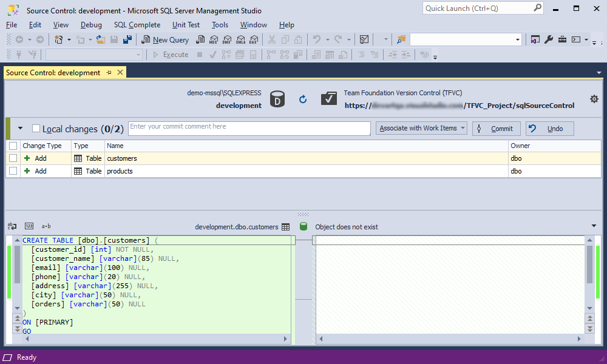
Task: Refresh the source control changes
Action: tap(303, 99)
